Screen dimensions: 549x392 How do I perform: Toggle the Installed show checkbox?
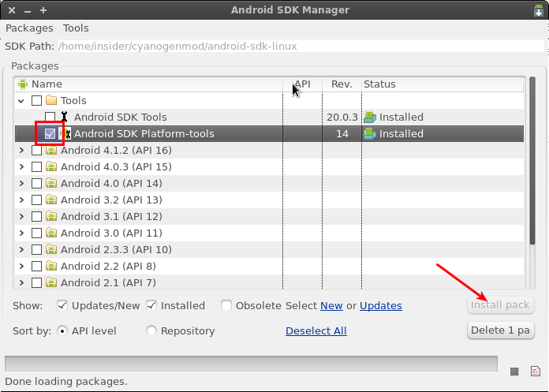point(151,305)
